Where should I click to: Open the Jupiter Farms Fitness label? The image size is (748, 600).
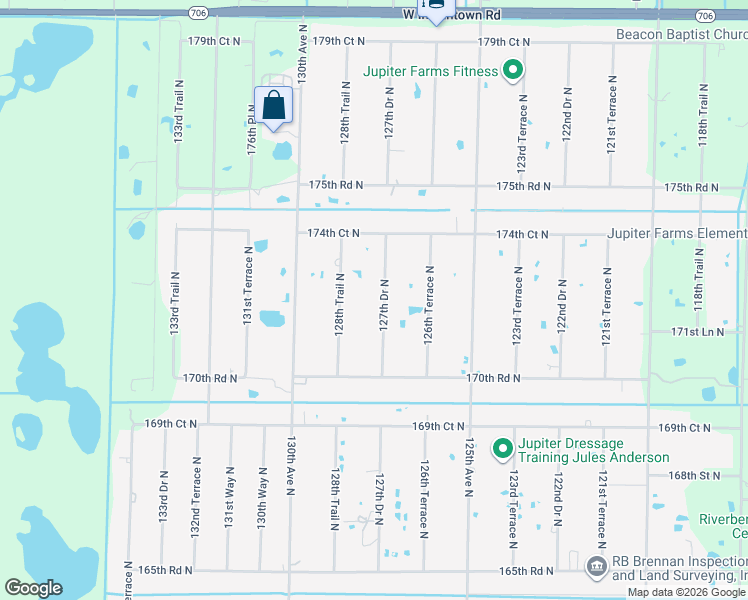click(430, 72)
